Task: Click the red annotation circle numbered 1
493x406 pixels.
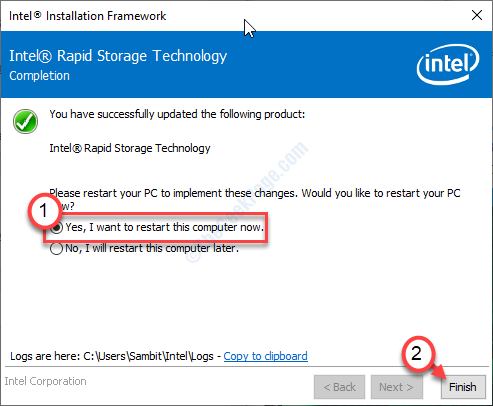Action: coord(44,211)
